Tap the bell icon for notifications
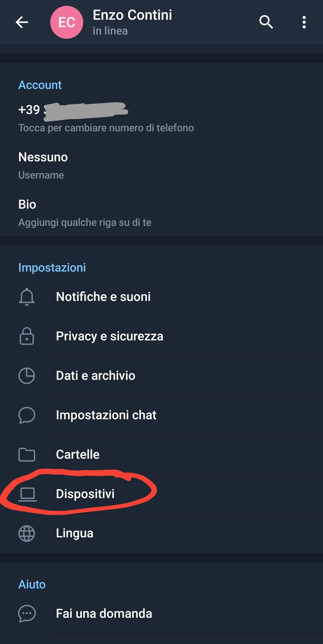 pyautogui.click(x=27, y=297)
